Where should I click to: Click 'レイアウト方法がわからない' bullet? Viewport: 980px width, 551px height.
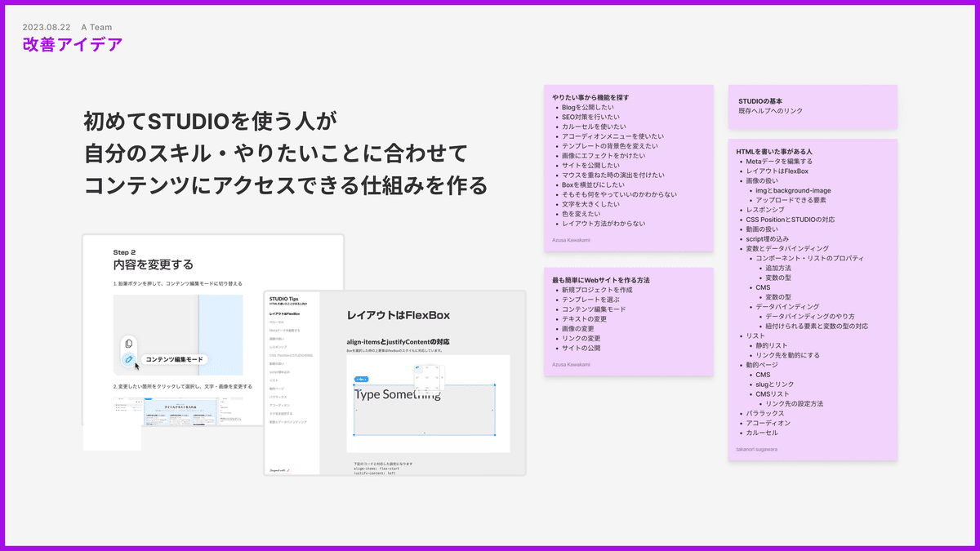604,223
